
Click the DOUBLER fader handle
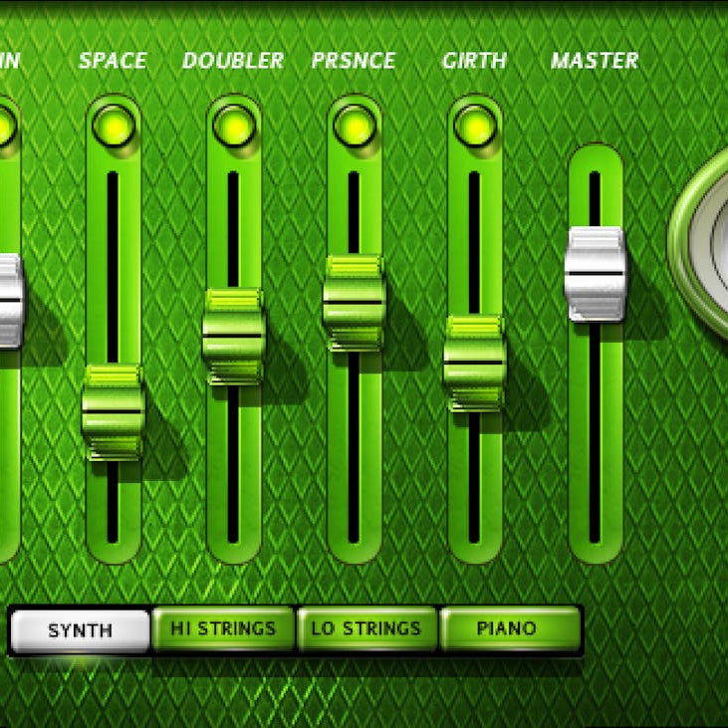click(x=234, y=337)
